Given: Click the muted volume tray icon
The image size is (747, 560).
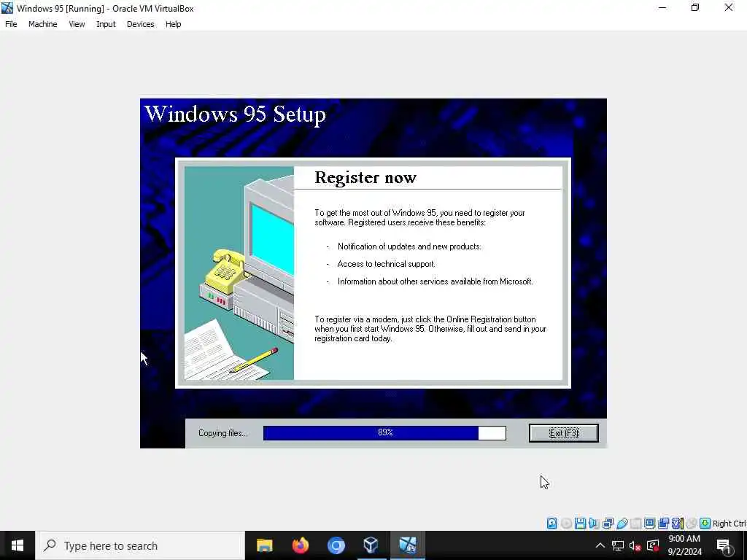Looking at the screenshot, I should coord(635,545).
